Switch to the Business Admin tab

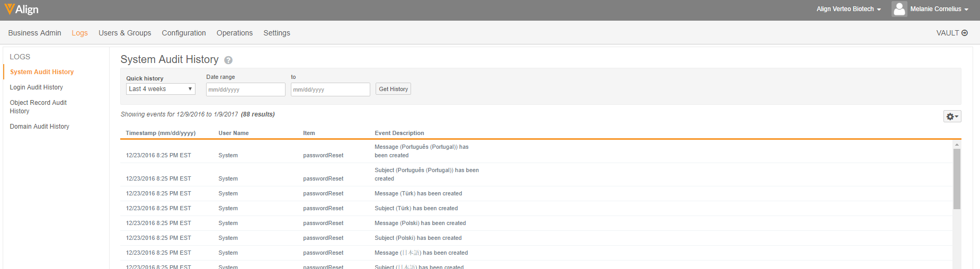click(x=34, y=33)
